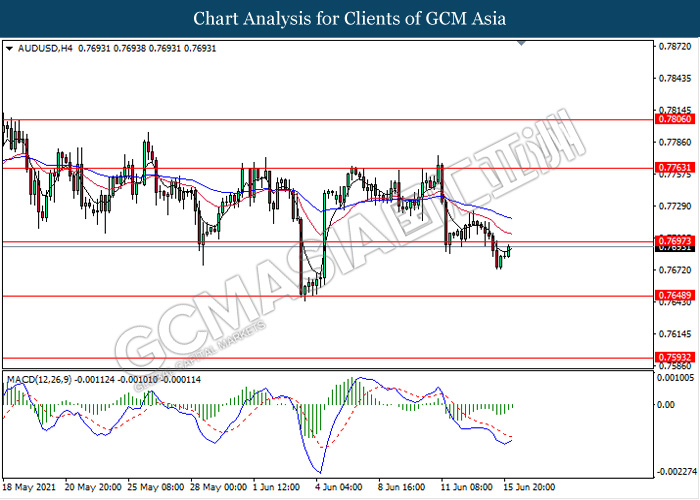Click the 0.78435 price scale value
Screen dimensions: 700x500
click(675, 79)
